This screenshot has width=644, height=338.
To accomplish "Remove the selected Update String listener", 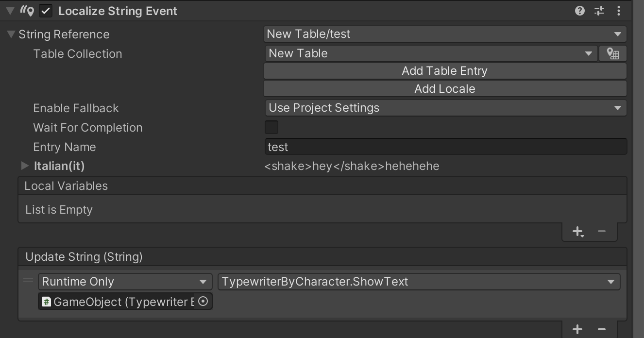I will click(602, 329).
